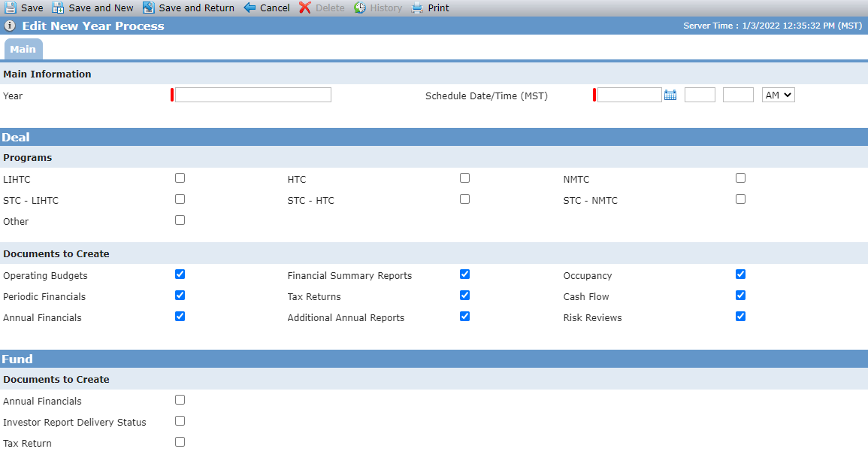Click the red Delete X icon
868x464 pixels.
tap(305, 8)
